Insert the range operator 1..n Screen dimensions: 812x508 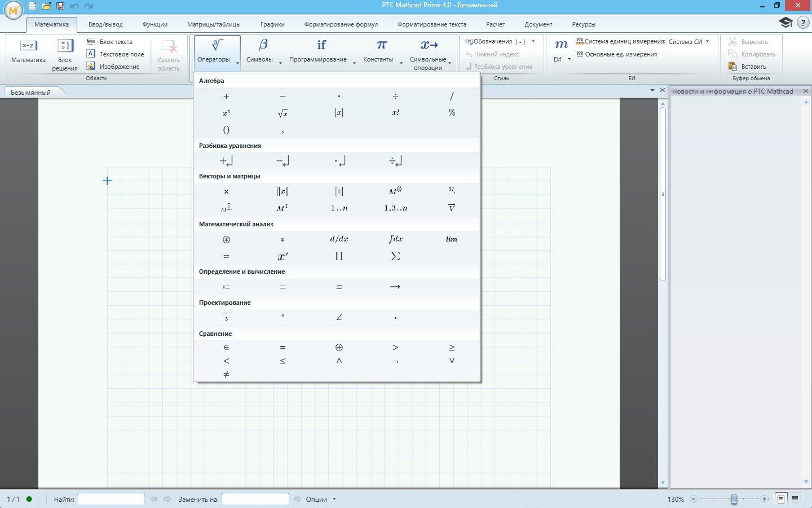[x=339, y=208]
